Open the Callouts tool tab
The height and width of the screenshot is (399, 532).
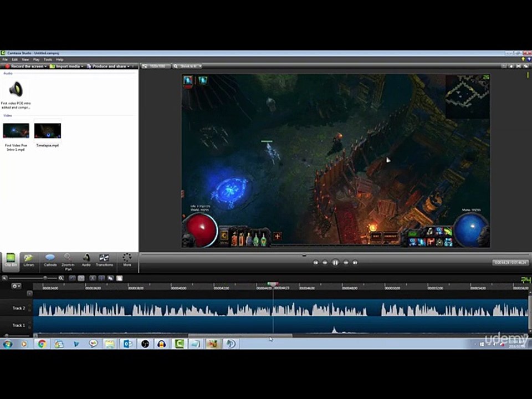[50, 259]
